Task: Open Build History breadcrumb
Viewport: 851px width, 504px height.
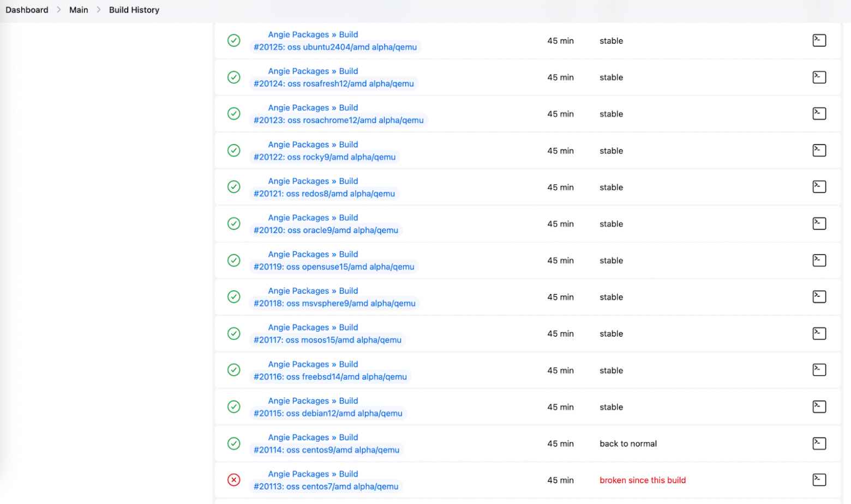Action: pyautogui.click(x=134, y=10)
